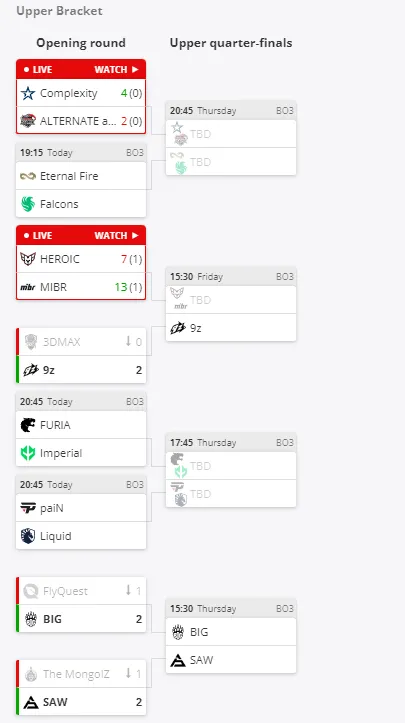Click the SAW logo in quarter-finals match
The width and height of the screenshot is (405, 723).
178,660
